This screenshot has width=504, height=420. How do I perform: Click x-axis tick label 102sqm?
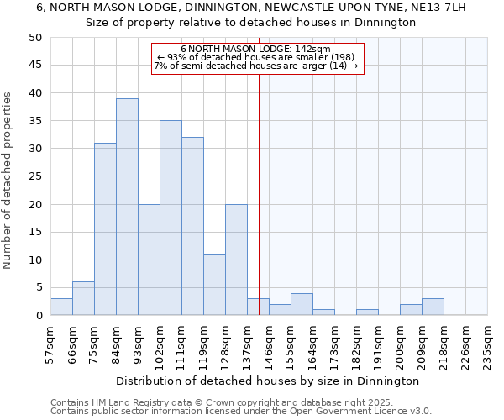click(159, 349)
